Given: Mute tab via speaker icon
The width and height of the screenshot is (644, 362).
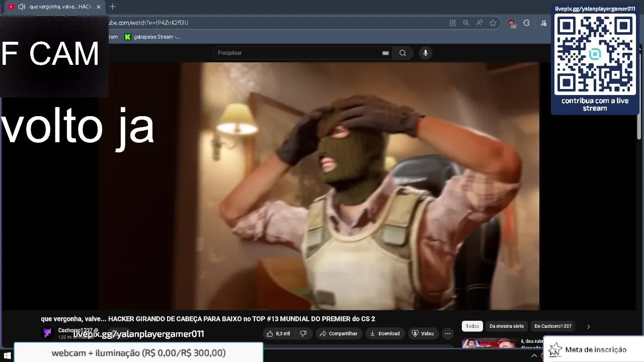Looking at the screenshot, I should 22,7.
